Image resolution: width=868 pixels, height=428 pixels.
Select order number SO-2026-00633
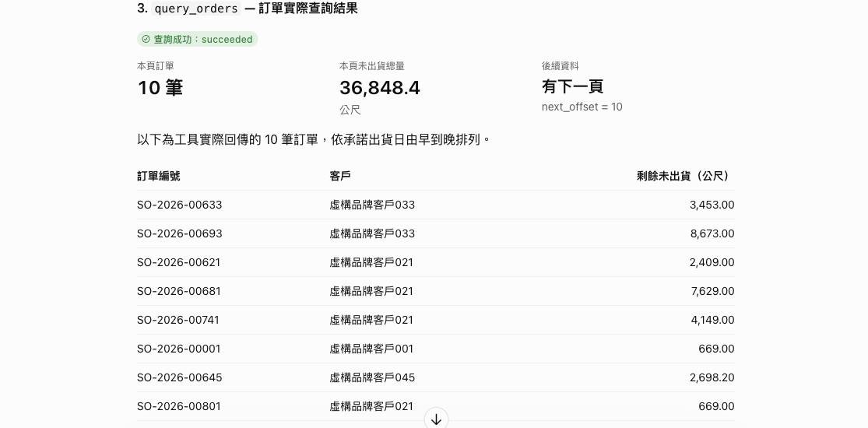tap(179, 205)
